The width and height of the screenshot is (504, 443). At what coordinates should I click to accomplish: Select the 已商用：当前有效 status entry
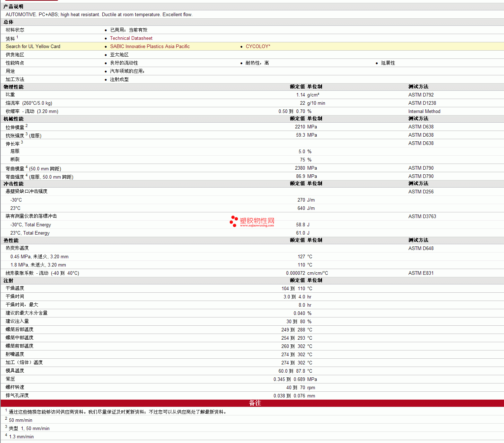(129, 30)
